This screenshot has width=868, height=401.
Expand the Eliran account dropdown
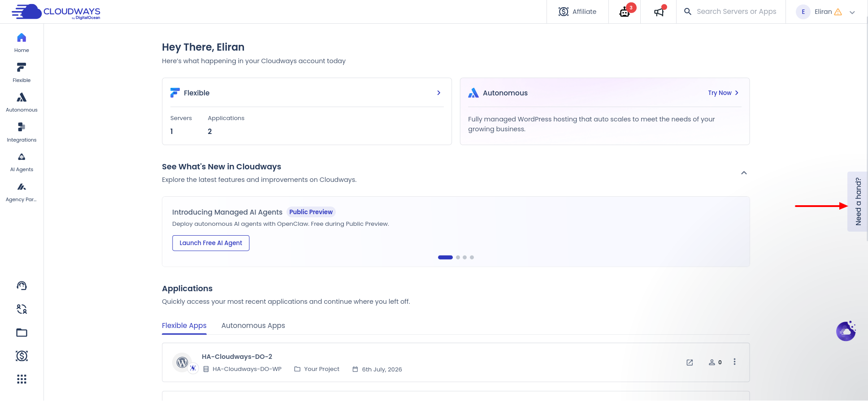point(852,13)
